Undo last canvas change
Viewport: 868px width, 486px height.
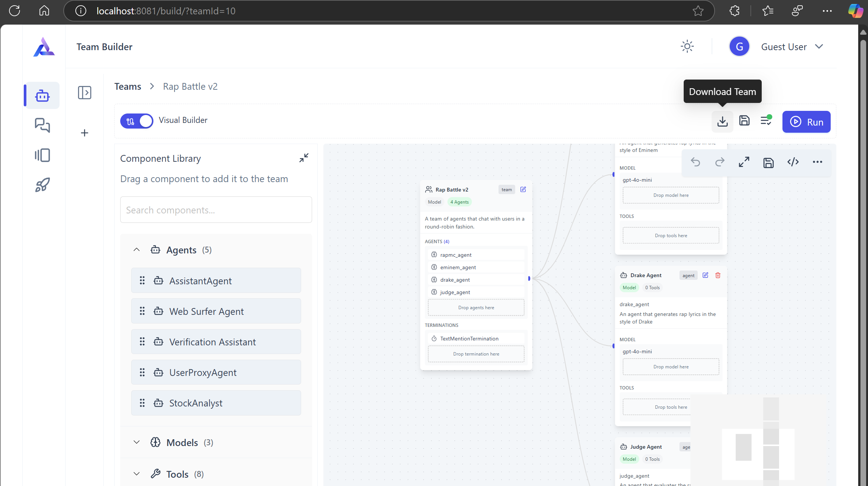pyautogui.click(x=695, y=162)
